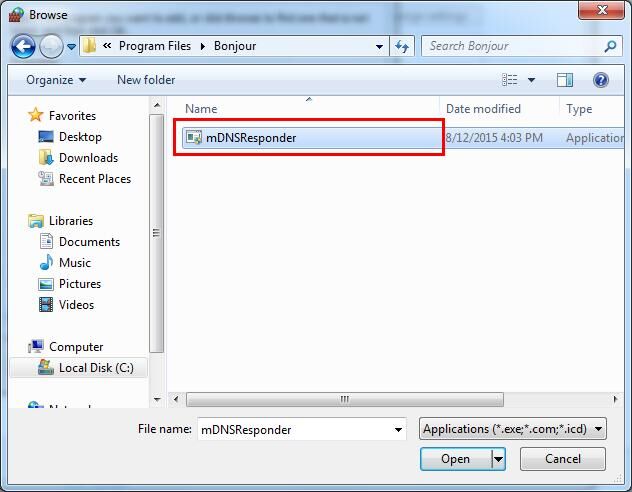Click the Browse dialog title icon
Screen dimensions: 632x492
coord(16,15)
